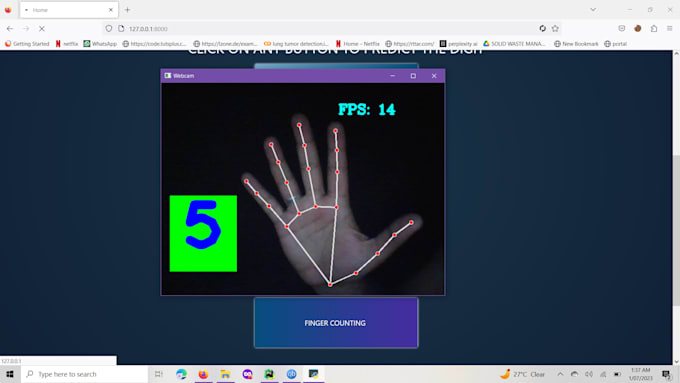
Task: Bookmark this page with star icon
Action: [555, 29]
